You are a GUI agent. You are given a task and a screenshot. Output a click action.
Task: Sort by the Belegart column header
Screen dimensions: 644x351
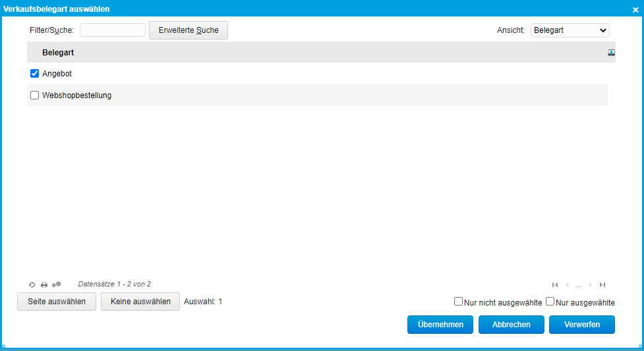[x=58, y=53]
